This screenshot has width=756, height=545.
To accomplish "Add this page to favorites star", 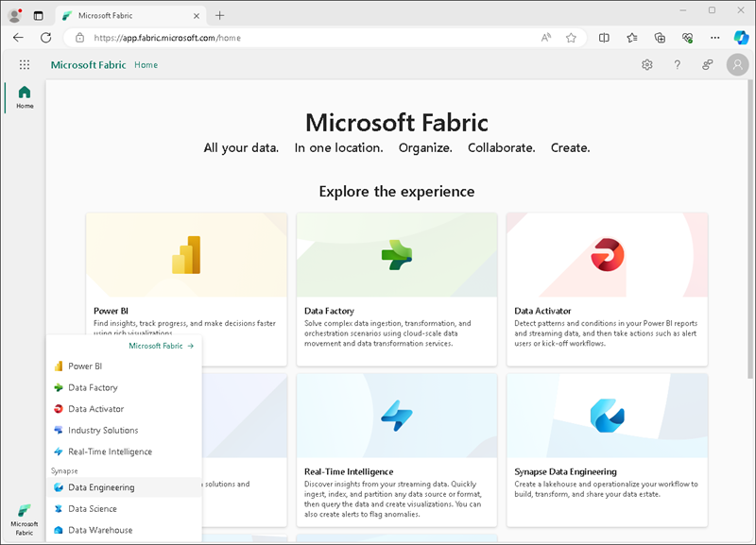I will click(x=571, y=38).
